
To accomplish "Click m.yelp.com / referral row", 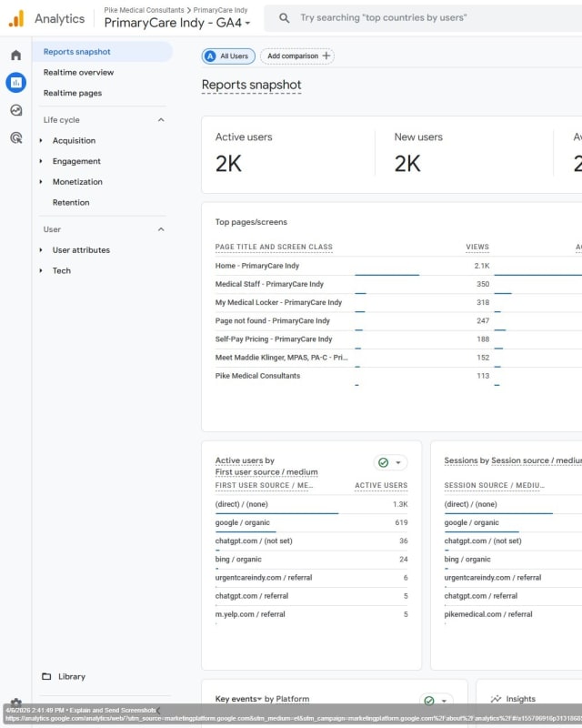I will tap(250, 613).
